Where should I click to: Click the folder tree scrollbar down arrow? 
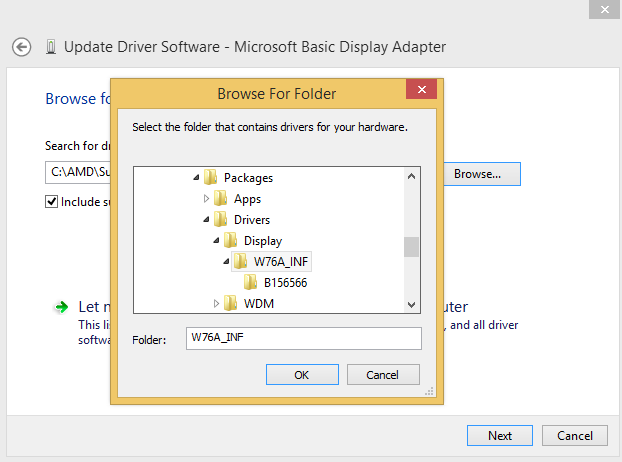pos(411,305)
